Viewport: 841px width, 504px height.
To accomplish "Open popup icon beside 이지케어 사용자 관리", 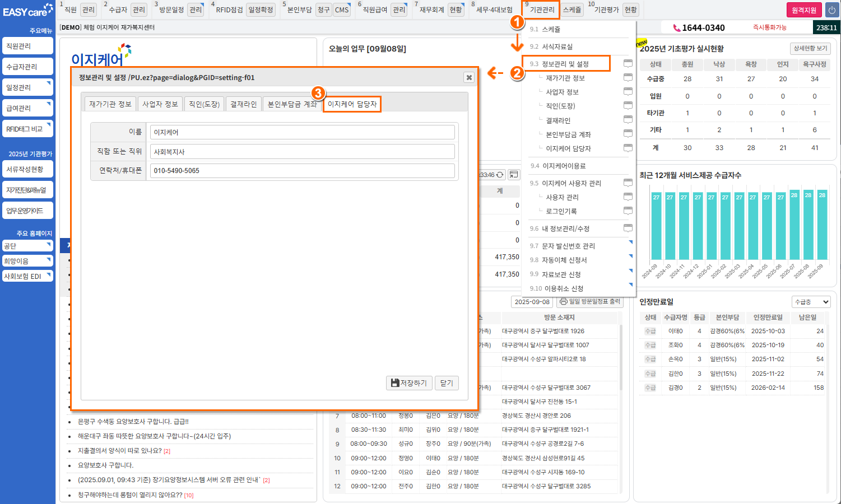I will pyautogui.click(x=628, y=183).
